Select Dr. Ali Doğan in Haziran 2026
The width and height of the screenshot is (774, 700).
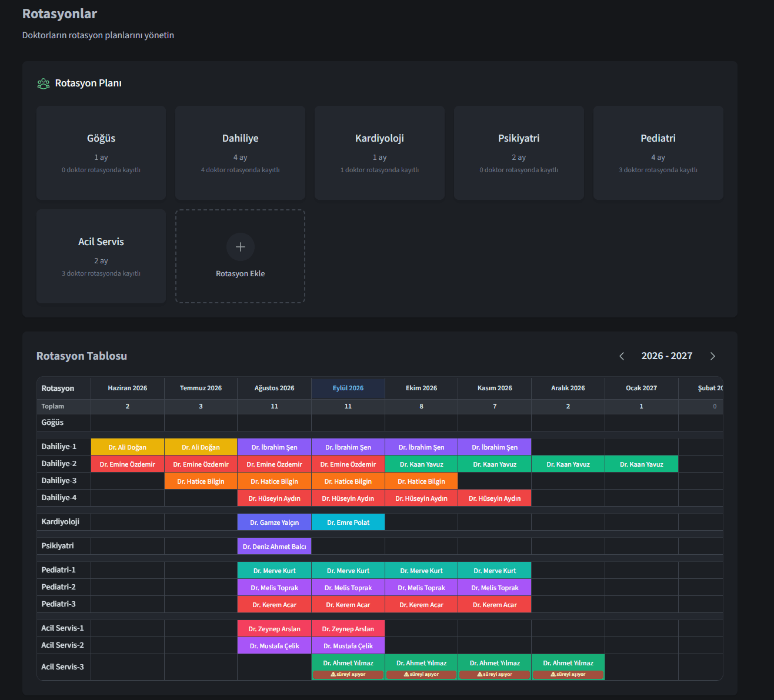(128, 447)
